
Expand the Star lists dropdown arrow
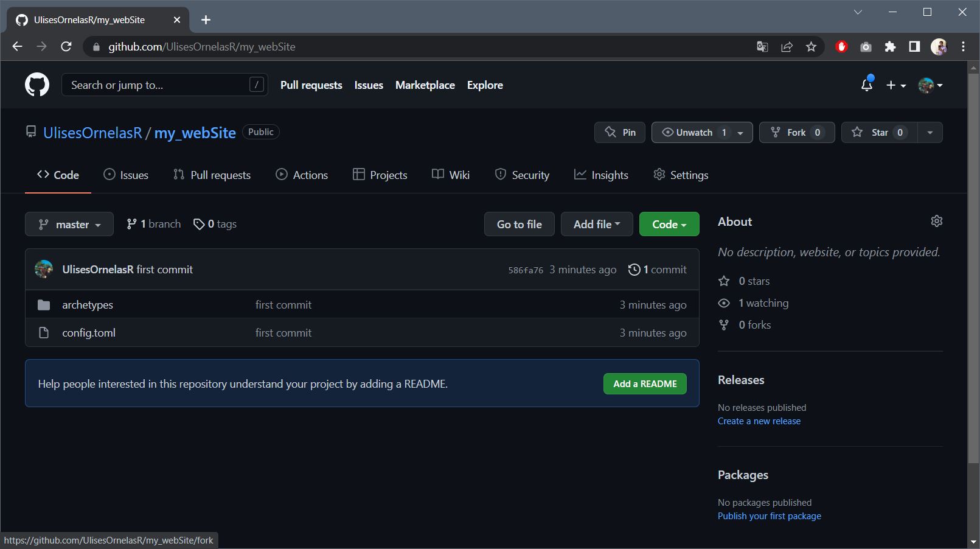pos(930,132)
